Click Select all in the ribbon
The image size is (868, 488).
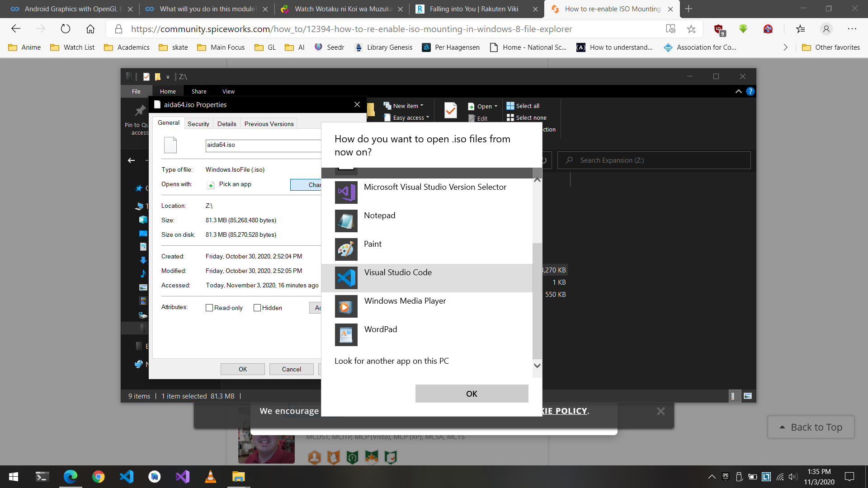(x=523, y=106)
